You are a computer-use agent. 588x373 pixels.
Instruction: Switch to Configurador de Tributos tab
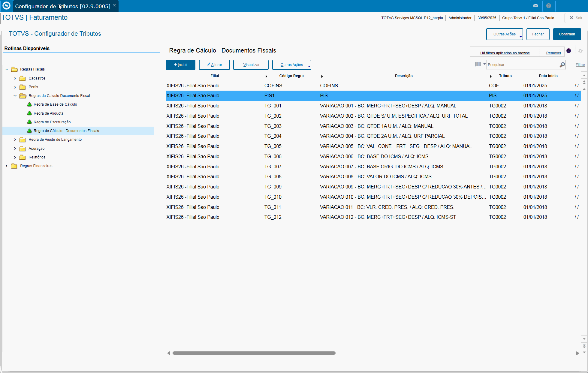click(x=63, y=6)
